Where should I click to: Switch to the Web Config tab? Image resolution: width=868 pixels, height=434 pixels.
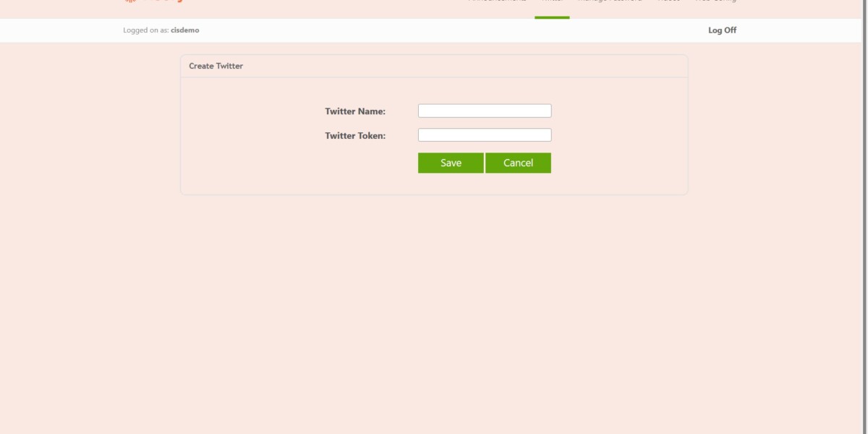[x=715, y=2]
